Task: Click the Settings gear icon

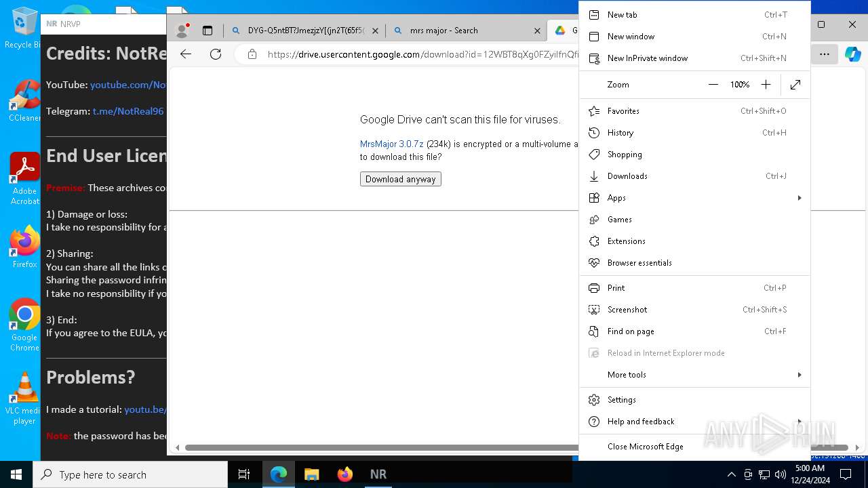Action: coord(594,400)
